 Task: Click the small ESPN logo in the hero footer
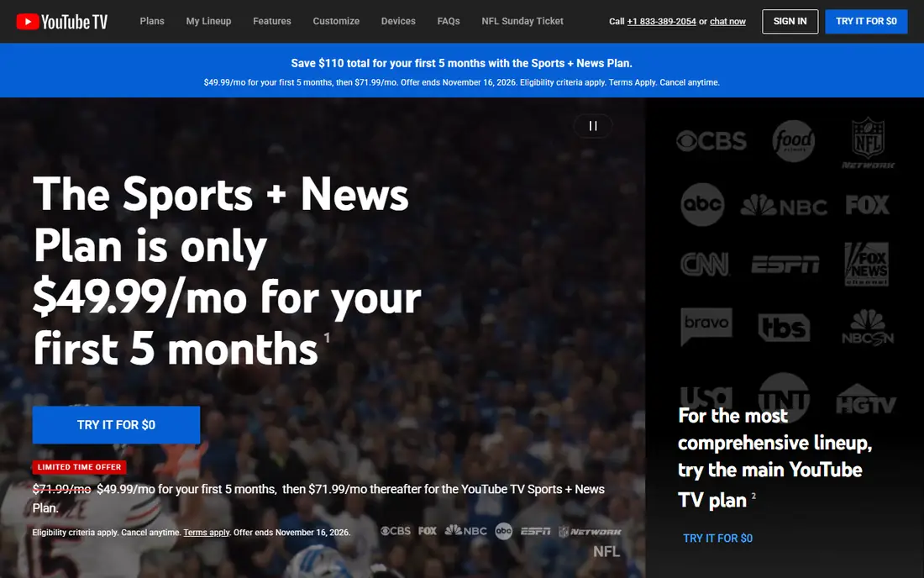pyautogui.click(x=535, y=531)
